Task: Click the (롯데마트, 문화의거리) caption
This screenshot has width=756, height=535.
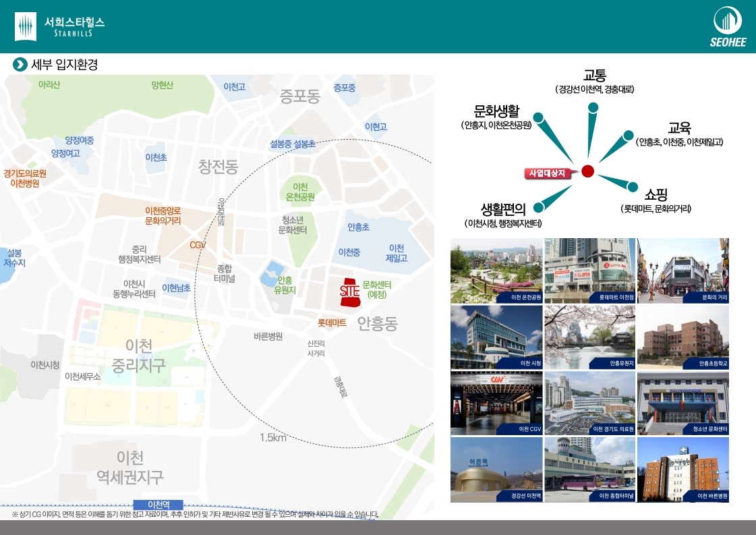Action: coord(656,208)
